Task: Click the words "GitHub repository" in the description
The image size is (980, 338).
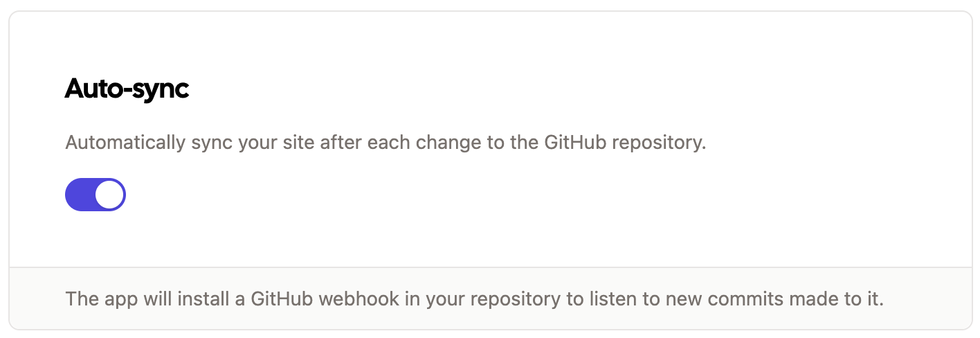Action: coord(624,143)
